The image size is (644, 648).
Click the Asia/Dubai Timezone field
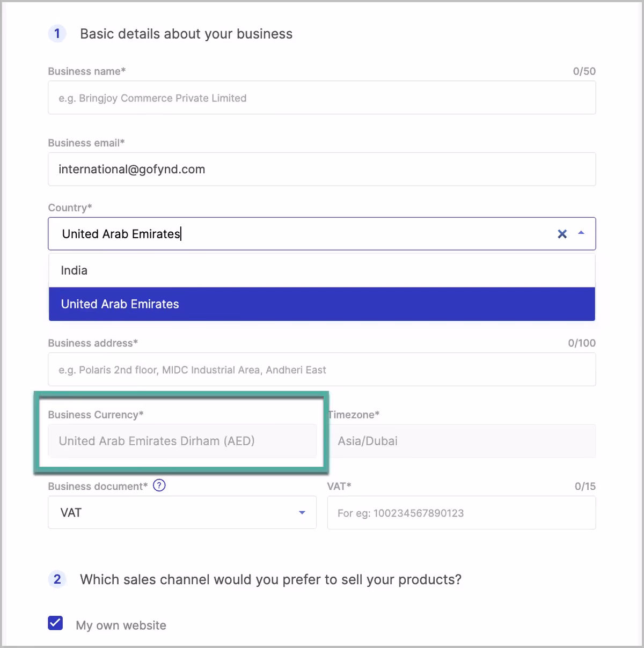pos(462,441)
